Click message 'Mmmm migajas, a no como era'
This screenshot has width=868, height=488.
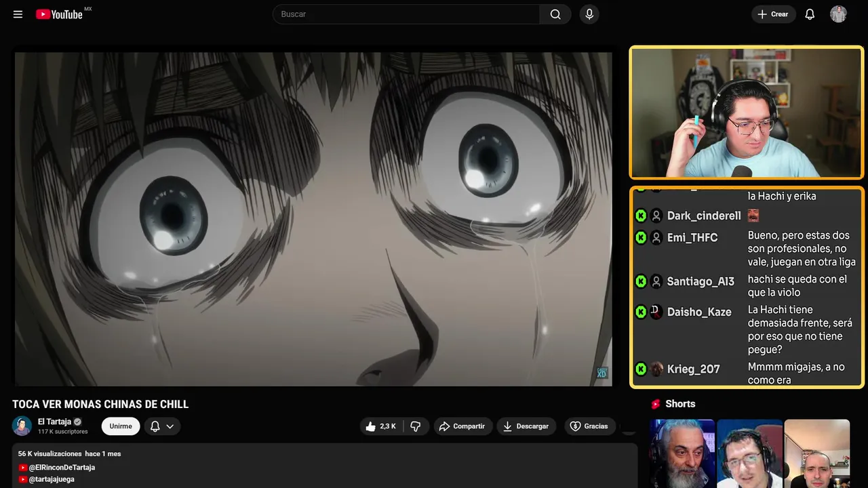[796, 373]
